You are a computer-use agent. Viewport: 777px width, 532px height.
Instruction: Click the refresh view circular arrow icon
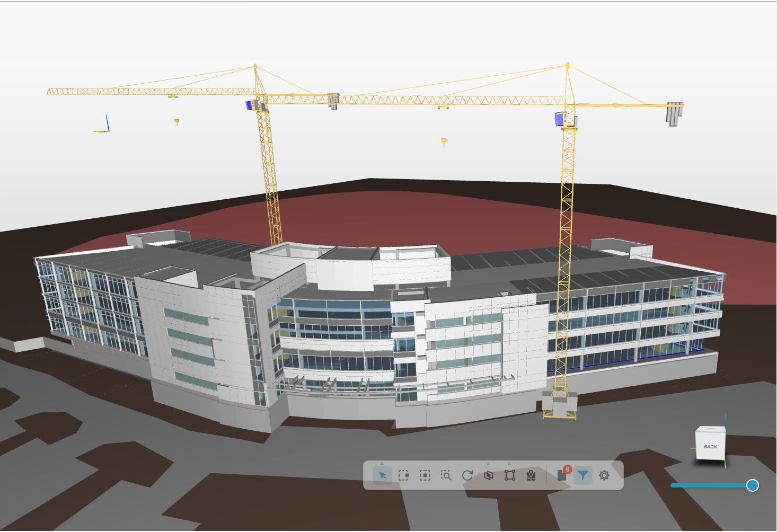coord(467,476)
